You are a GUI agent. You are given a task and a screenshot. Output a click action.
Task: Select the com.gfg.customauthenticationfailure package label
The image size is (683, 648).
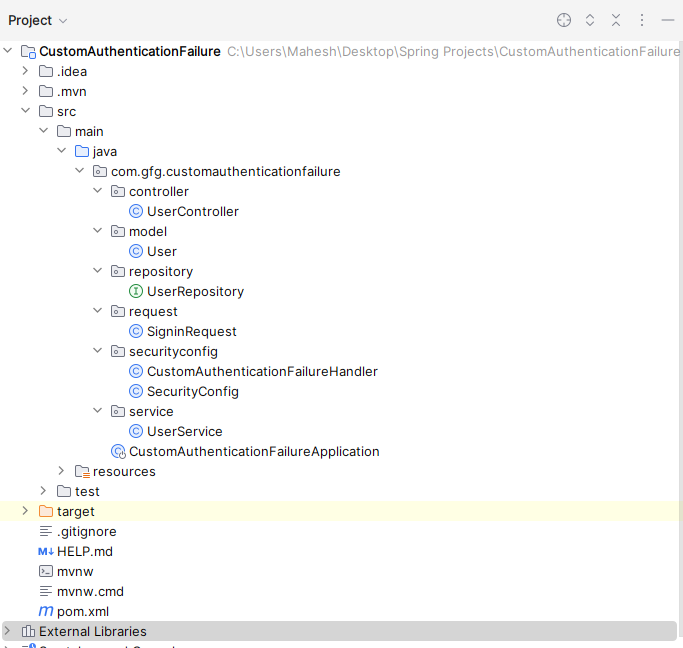(x=226, y=171)
